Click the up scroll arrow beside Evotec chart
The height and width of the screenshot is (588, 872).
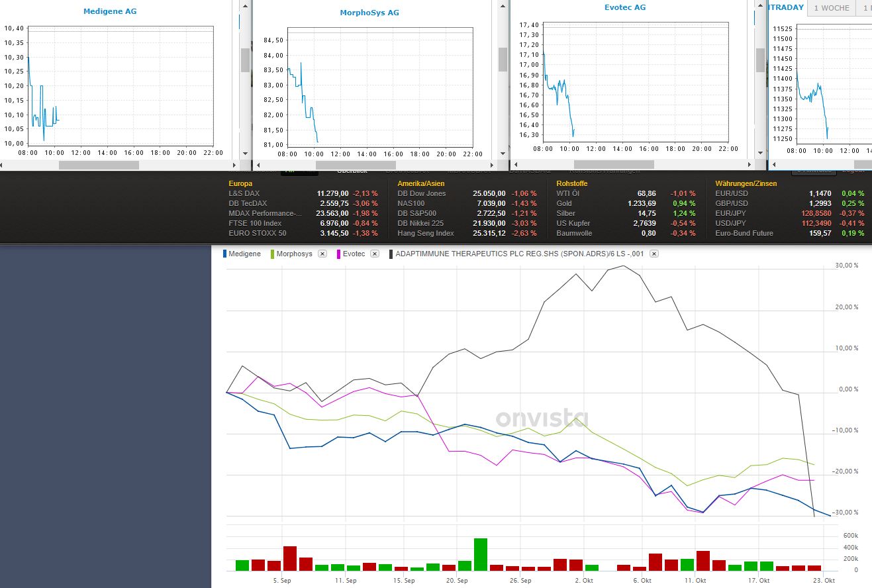[x=759, y=5]
